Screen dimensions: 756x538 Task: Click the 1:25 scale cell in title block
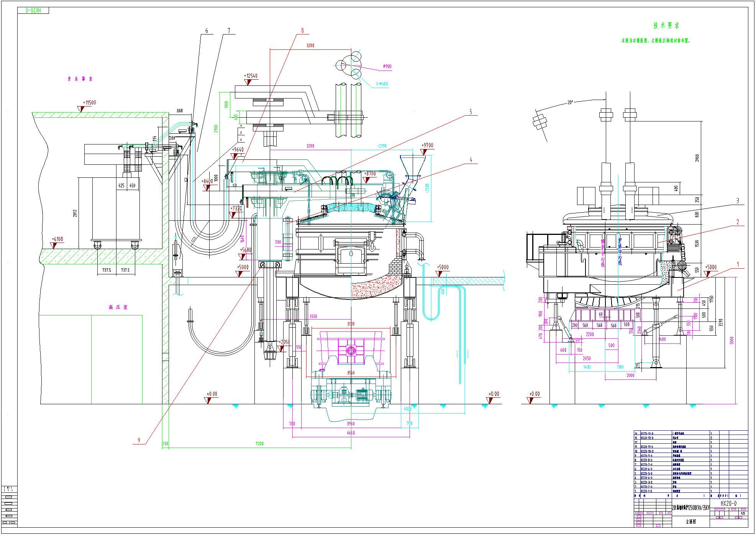pyautogui.click(x=743, y=513)
